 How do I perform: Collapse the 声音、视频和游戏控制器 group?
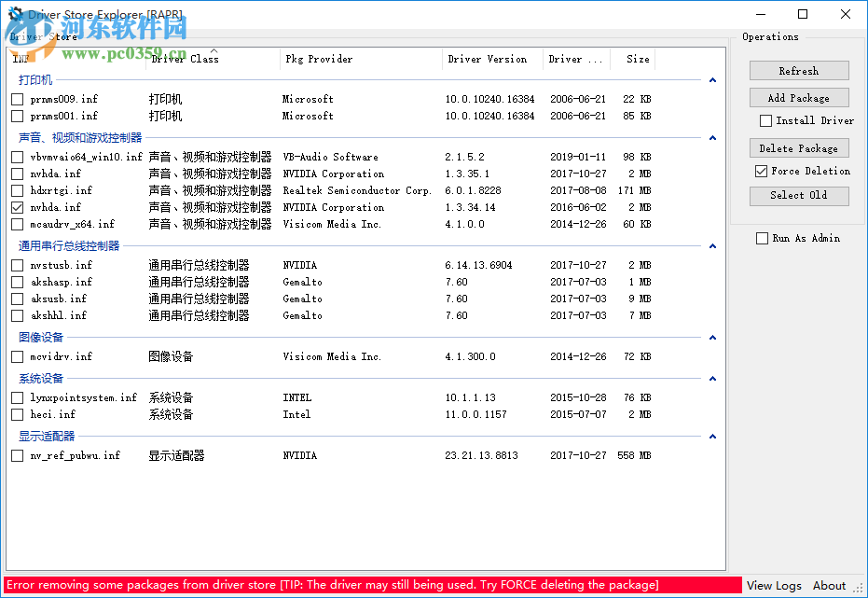click(712, 138)
